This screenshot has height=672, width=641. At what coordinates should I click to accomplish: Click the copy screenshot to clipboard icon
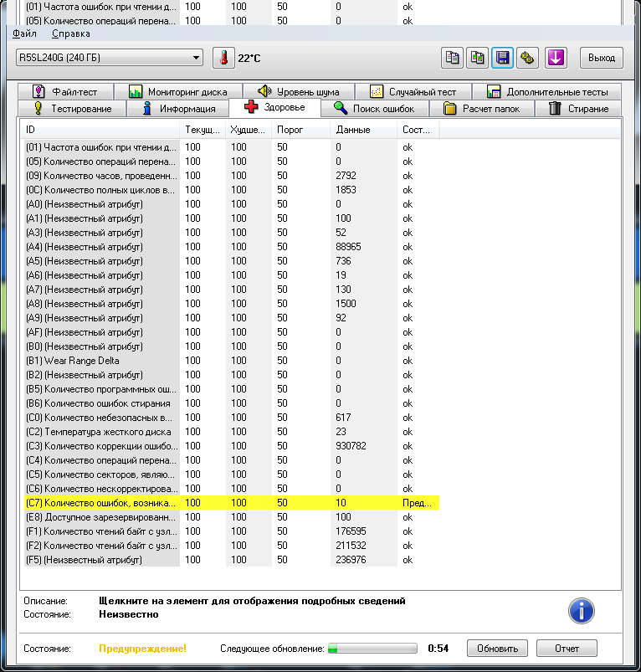[477, 58]
